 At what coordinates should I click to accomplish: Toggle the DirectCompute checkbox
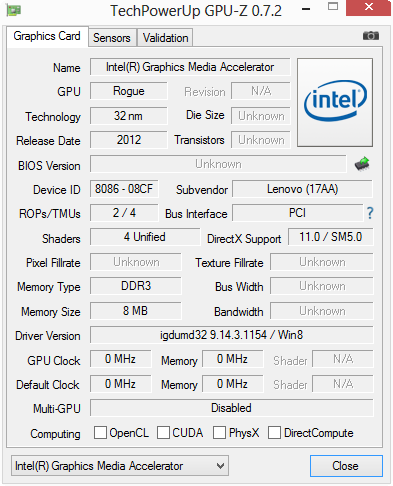tap(274, 433)
